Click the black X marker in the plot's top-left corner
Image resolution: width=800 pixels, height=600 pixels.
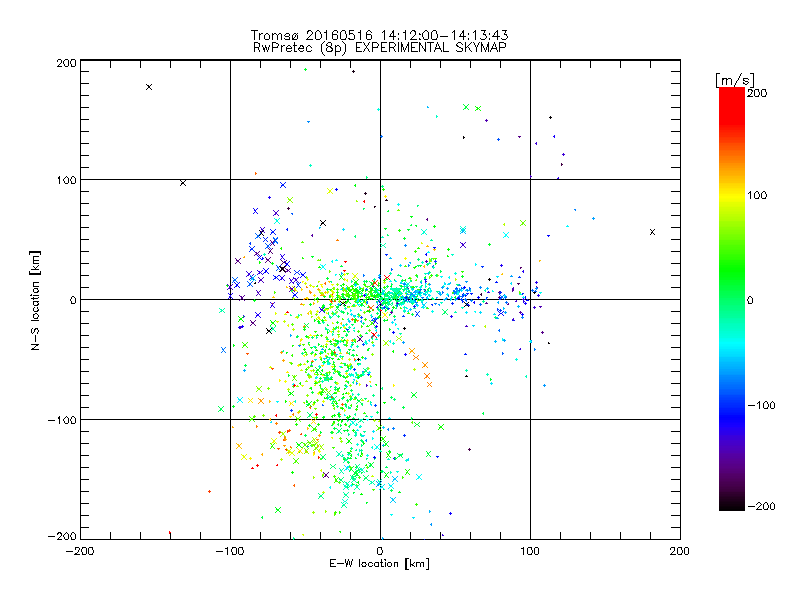(149, 87)
